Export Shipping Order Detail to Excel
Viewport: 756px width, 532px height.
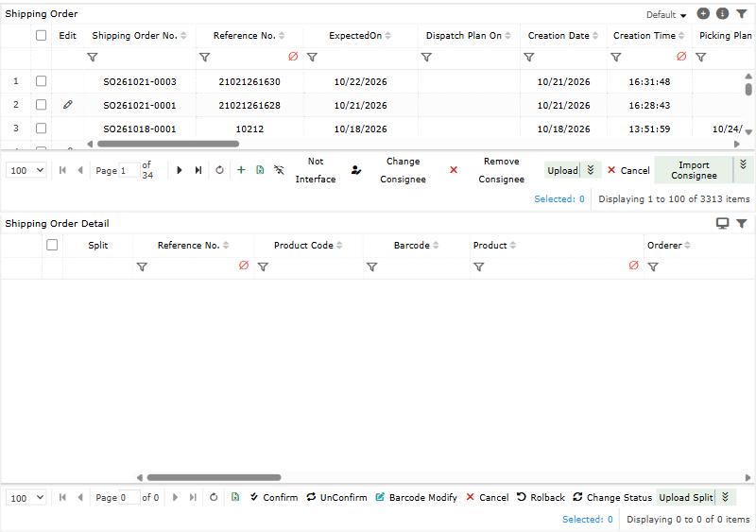(x=235, y=497)
